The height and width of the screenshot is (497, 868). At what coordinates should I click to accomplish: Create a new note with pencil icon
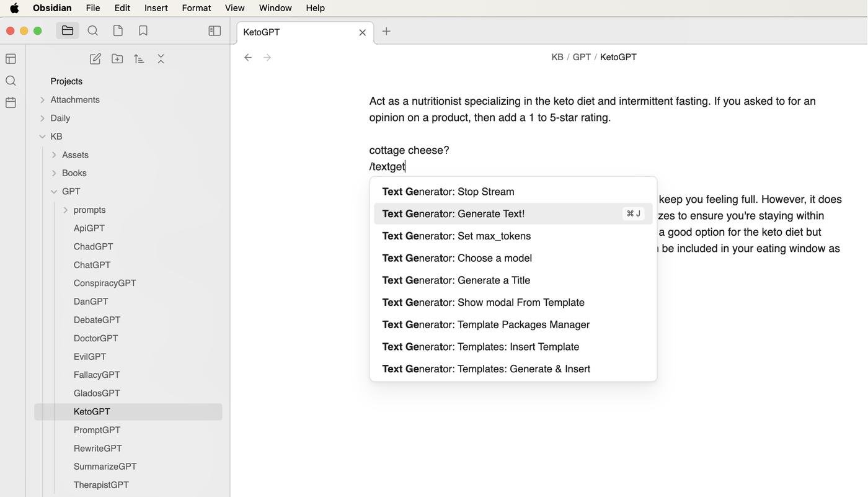point(95,58)
